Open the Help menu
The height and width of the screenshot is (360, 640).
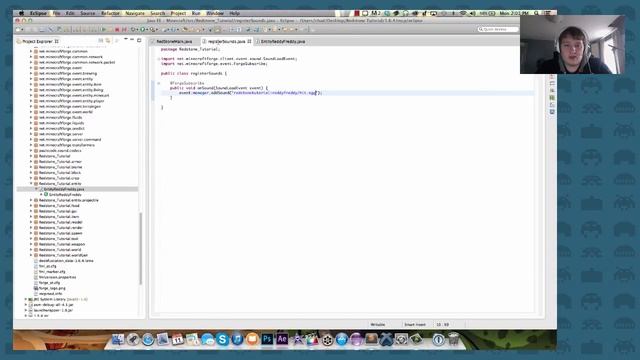coord(234,13)
